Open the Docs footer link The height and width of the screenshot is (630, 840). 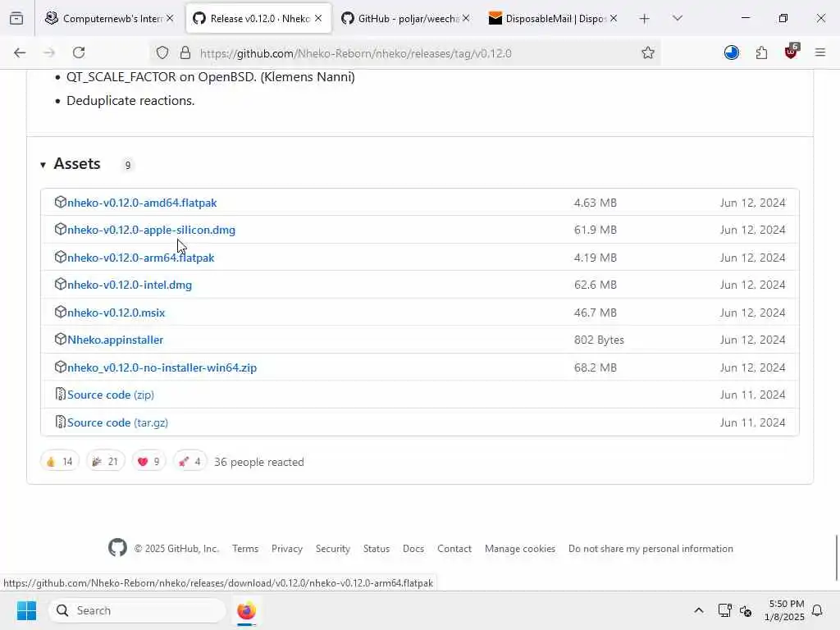click(413, 549)
